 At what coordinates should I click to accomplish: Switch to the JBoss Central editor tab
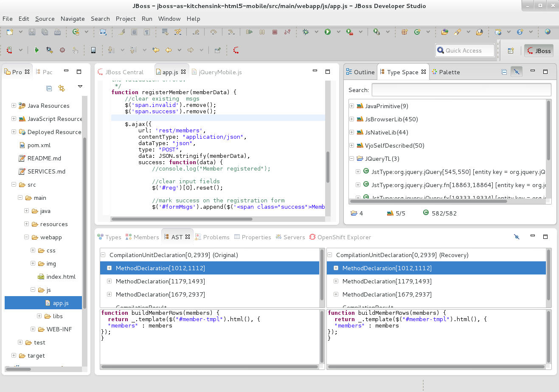[x=121, y=72]
